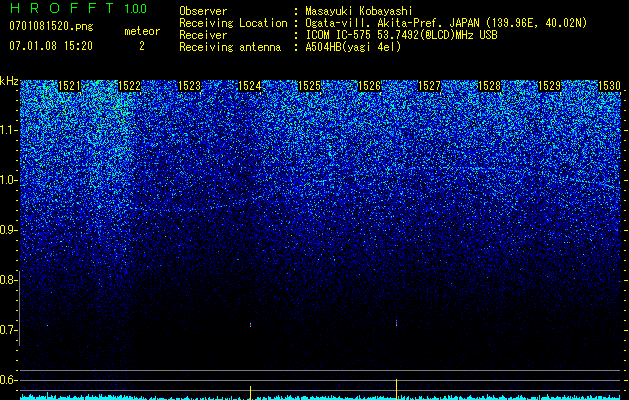Click the 1523 time marker

tap(189, 86)
